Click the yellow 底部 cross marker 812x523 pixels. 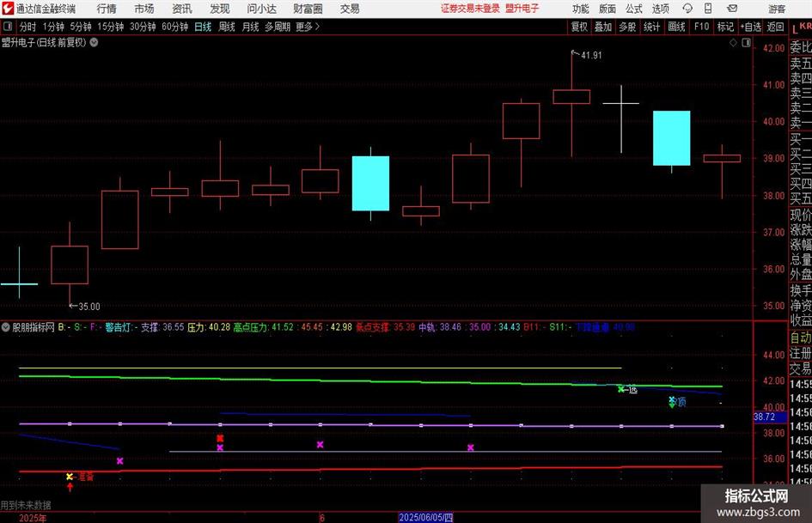coord(70,477)
